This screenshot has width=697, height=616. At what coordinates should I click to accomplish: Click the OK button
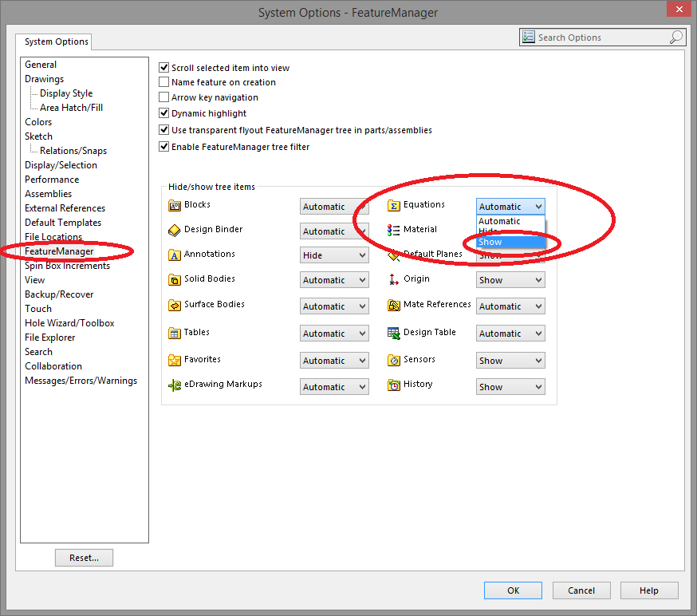[x=513, y=590]
